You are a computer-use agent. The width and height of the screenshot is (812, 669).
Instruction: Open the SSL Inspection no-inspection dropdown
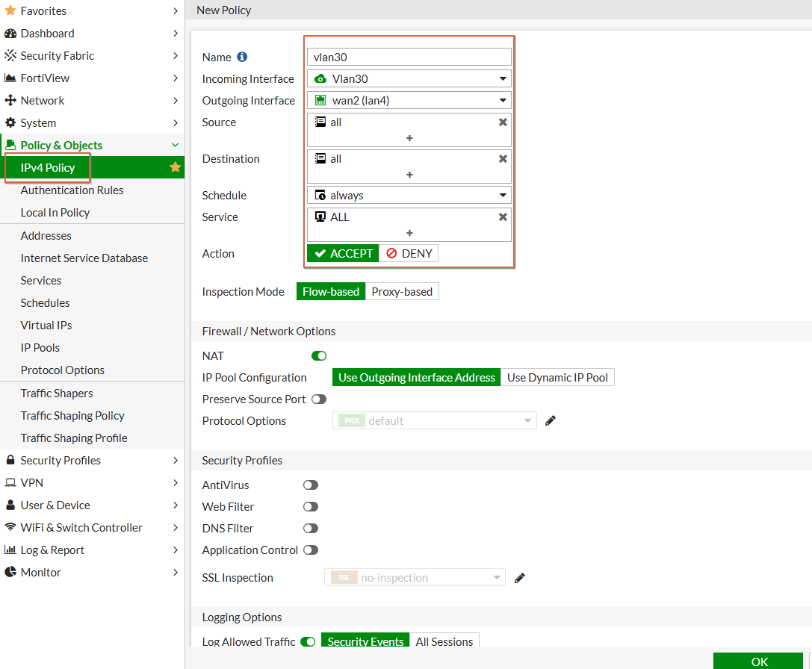[x=415, y=578]
